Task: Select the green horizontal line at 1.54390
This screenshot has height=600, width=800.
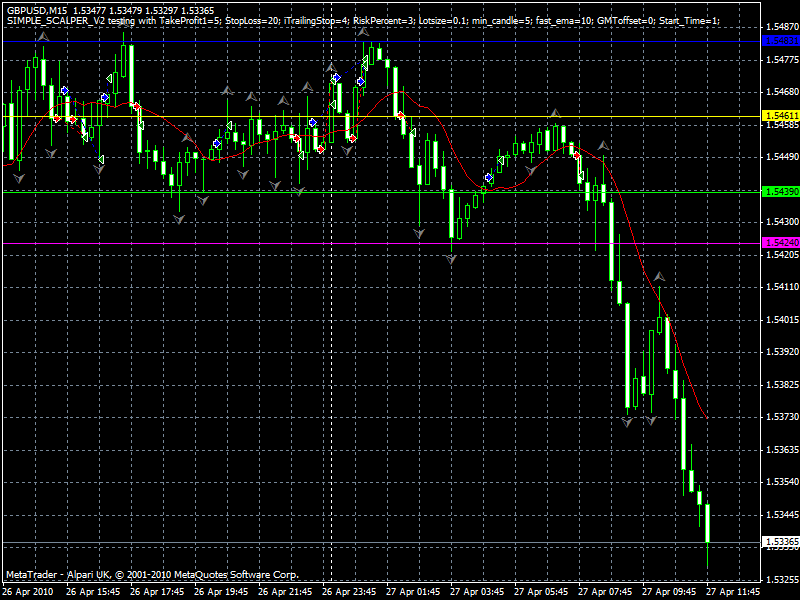Action: pyautogui.click(x=382, y=192)
